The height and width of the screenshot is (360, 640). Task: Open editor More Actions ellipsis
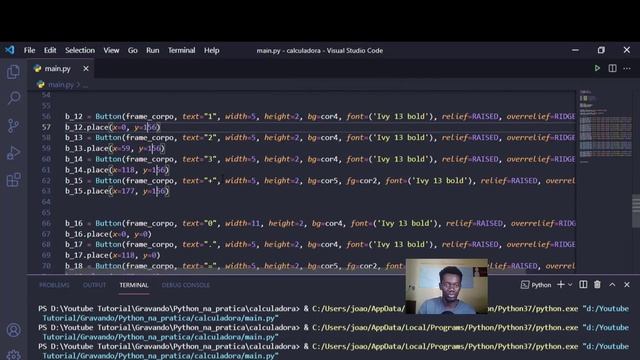click(x=627, y=68)
